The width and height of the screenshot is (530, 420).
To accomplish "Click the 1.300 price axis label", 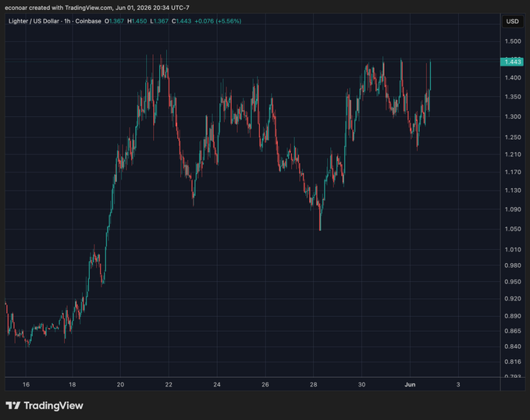I will click(513, 116).
